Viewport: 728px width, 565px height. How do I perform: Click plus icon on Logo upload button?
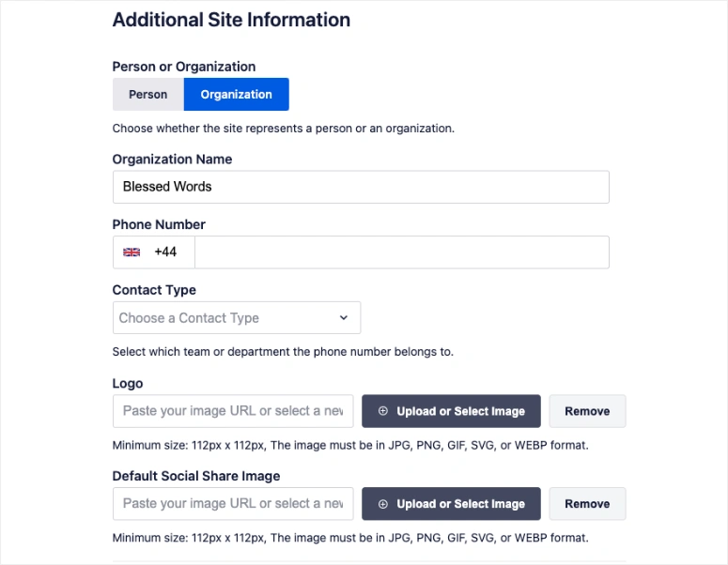(x=382, y=411)
